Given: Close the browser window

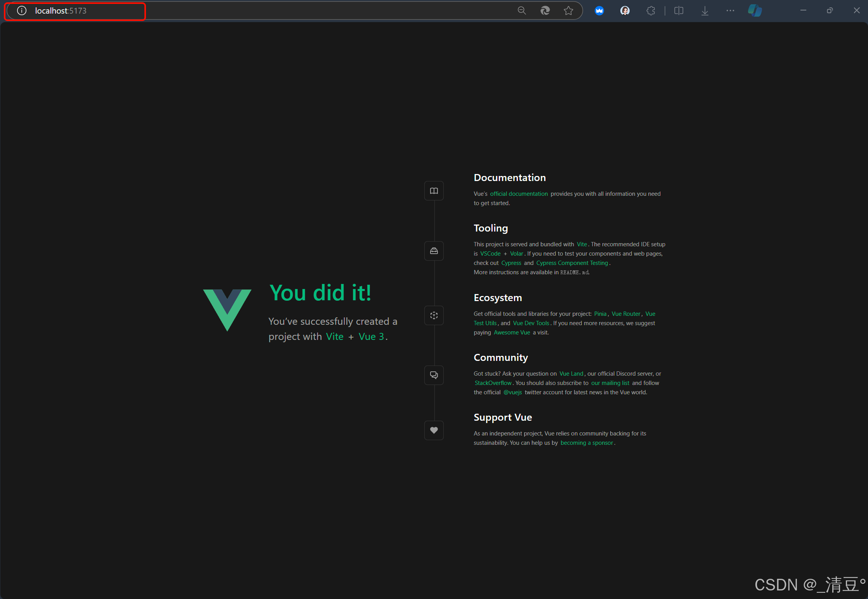Looking at the screenshot, I should coord(856,10).
